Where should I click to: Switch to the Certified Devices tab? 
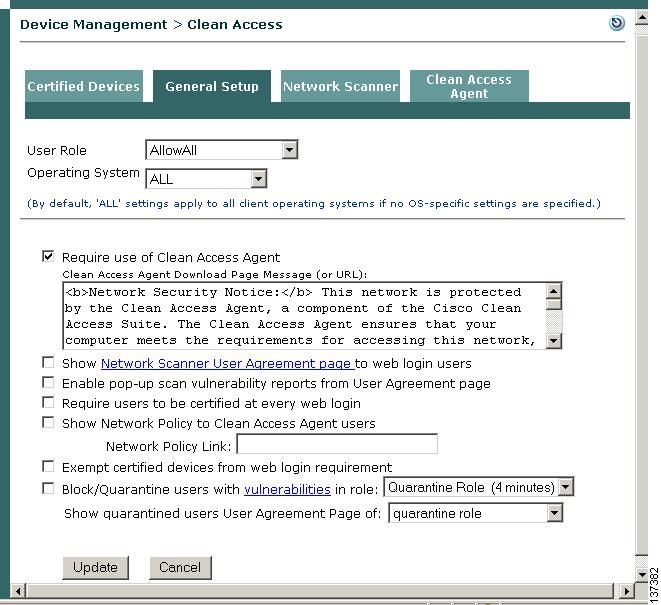[x=83, y=87]
